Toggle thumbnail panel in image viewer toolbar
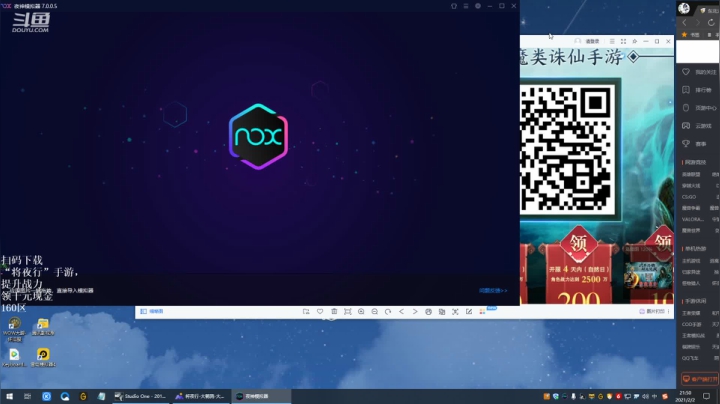Image resolution: width=720 pixels, height=404 pixels. pos(152,311)
